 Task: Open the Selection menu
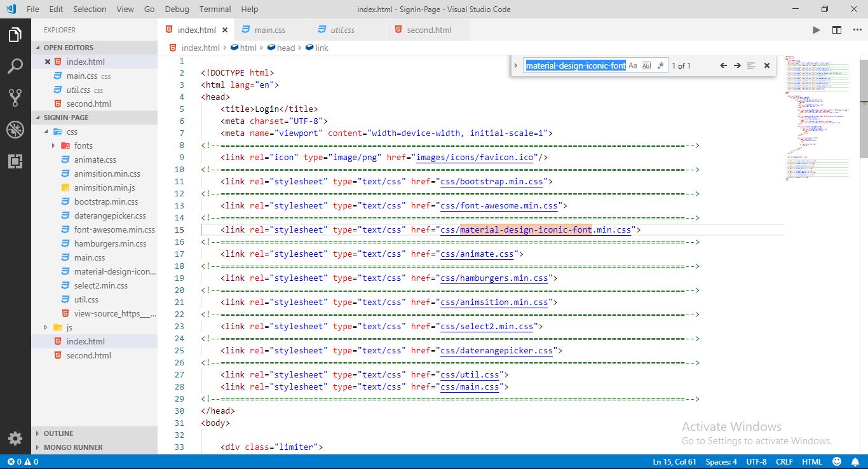90,9
